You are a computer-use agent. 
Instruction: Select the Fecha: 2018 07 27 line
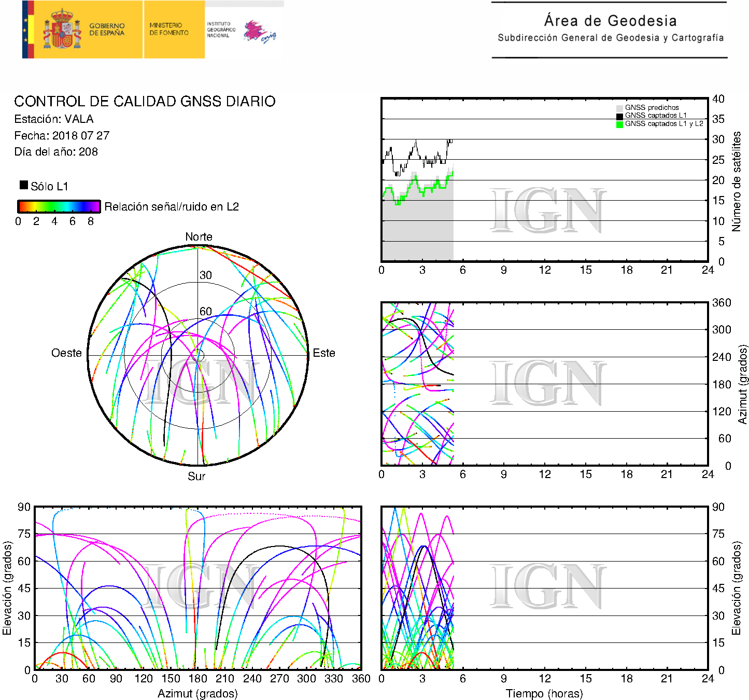[x=62, y=136]
